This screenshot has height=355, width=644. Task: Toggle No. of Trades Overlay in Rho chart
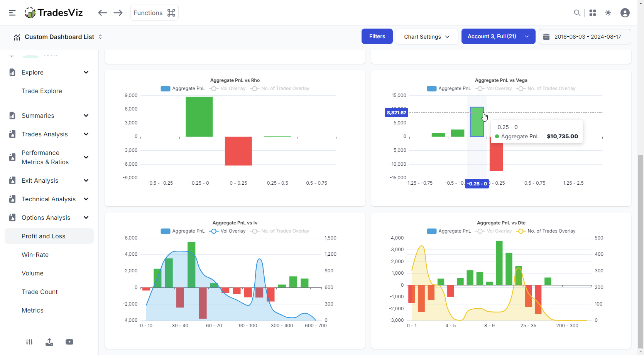[279, 88]
